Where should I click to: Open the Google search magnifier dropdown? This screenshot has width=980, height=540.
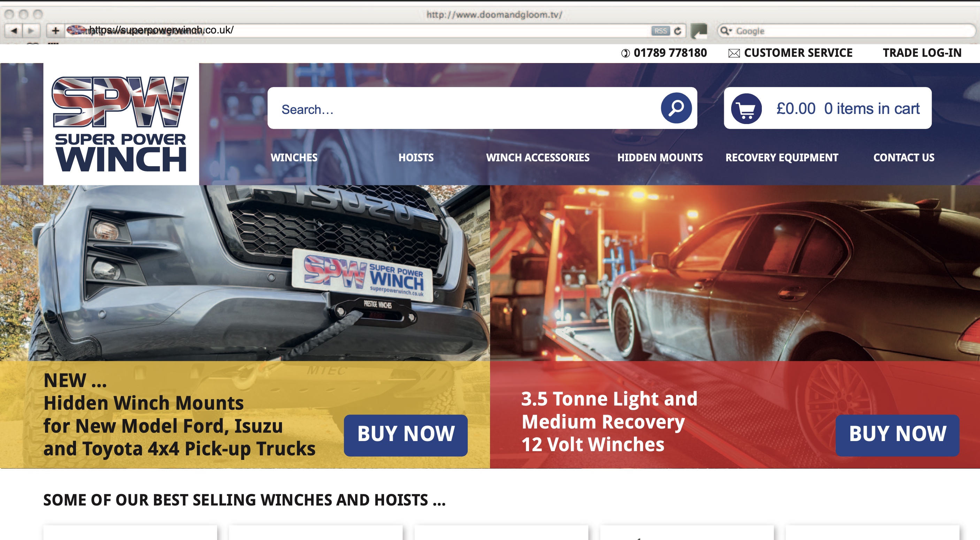[726, 31]
